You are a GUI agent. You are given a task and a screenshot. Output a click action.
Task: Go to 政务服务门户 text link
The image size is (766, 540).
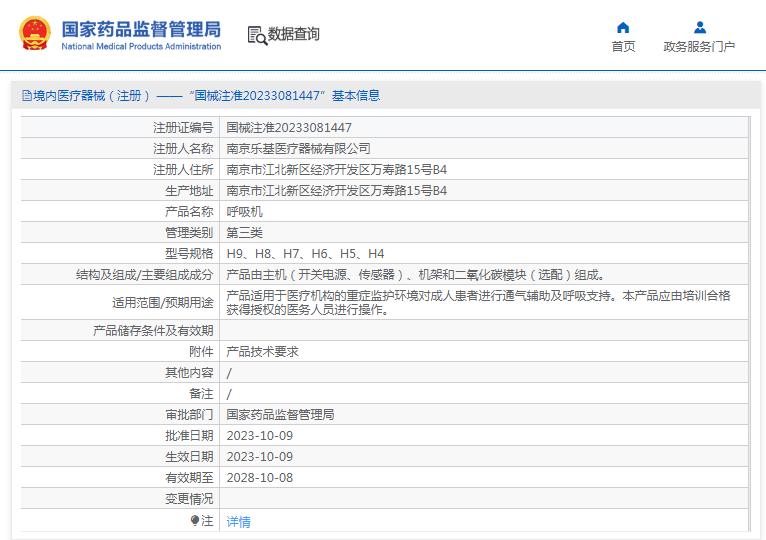[699, 47]
